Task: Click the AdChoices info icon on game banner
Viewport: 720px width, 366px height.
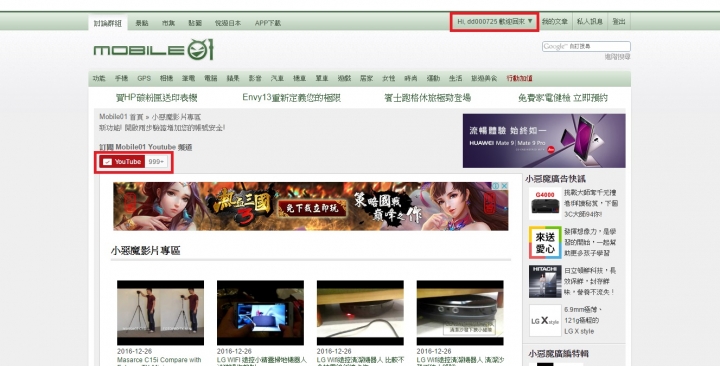Action: coord(496,186)
